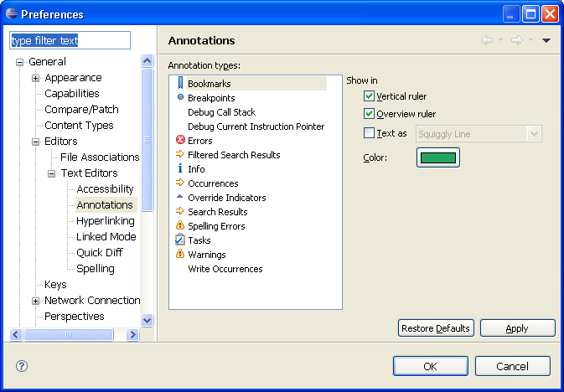Open the Accessibility preference page

[x=105, y=188]
